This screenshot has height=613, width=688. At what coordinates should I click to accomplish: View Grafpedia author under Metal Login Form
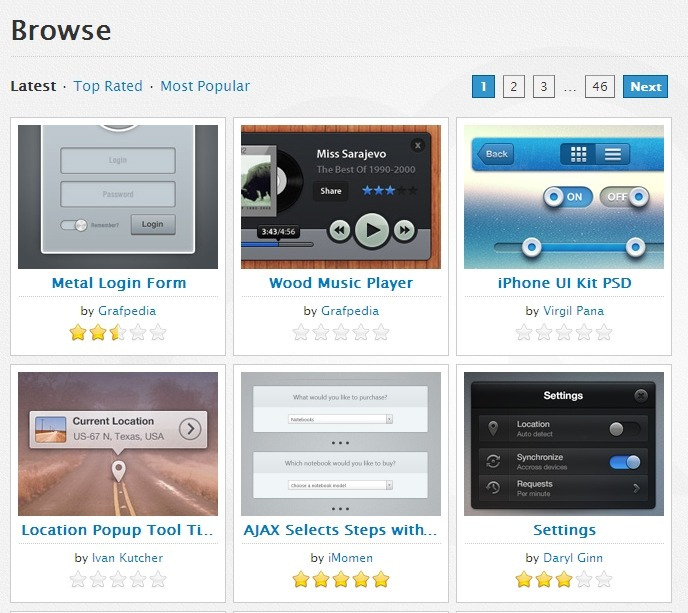[127, 311]
